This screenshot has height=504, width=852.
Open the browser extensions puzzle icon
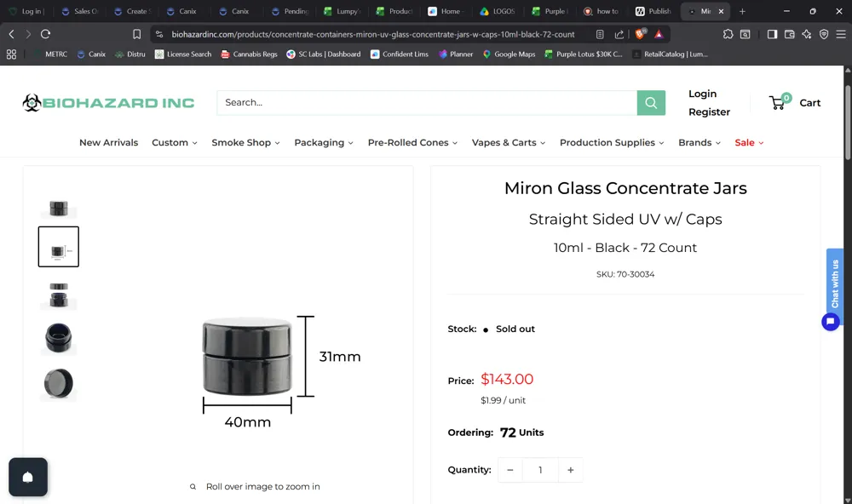[728, 34]
